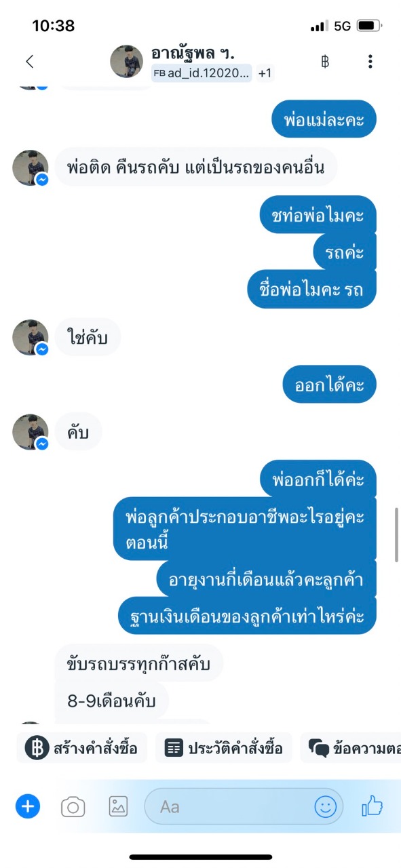Send a thumbs-up like

(x=372, y=806)
